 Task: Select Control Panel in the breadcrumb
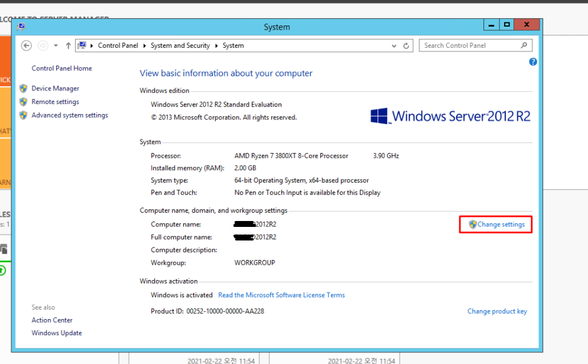pyautogui.click(x=118, y=45)
